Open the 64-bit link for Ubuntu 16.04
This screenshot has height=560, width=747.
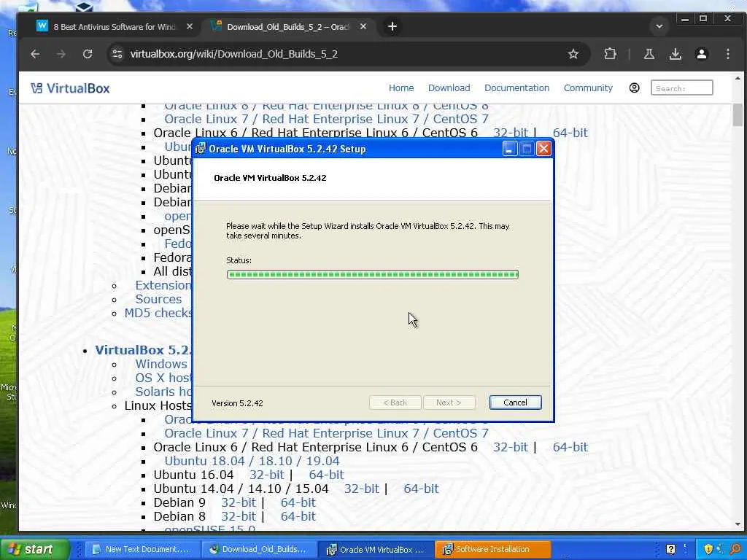326,475
